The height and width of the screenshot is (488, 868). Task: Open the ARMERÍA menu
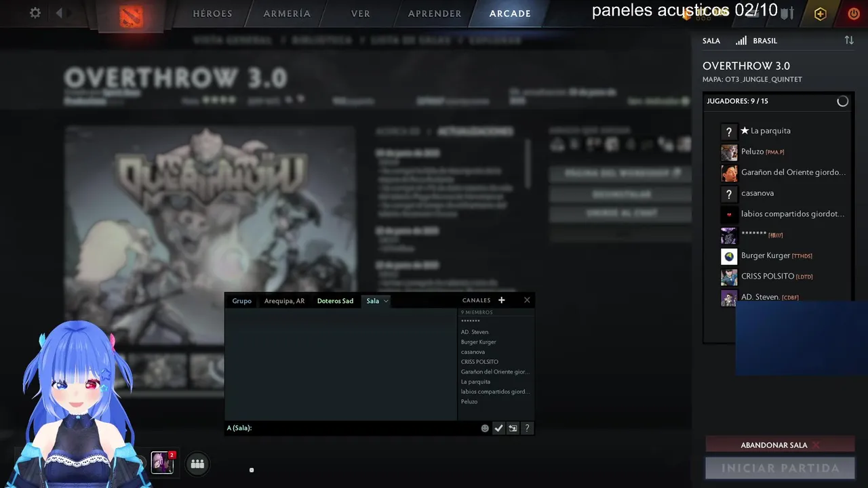pos(287,14)
